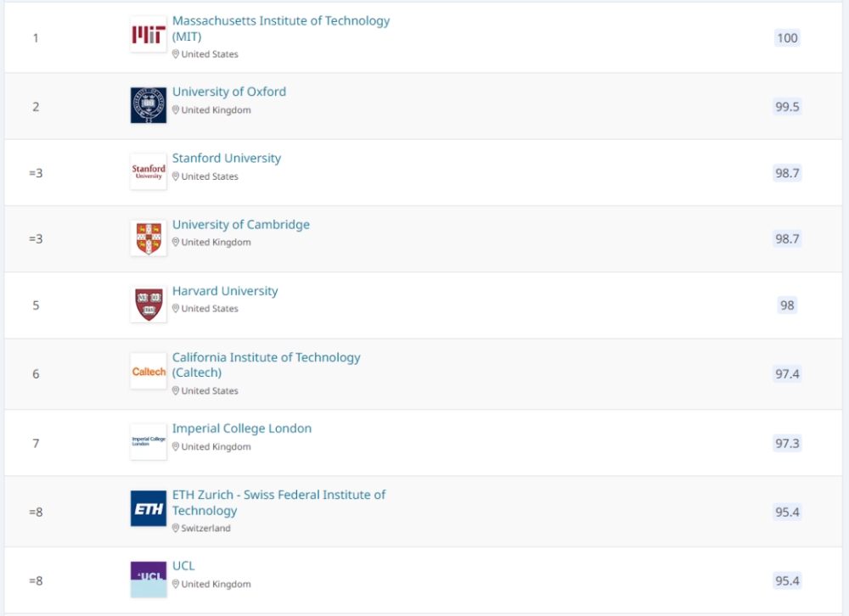849x616 pixels.
Task: Open ETH Zurich Swiss Federal Institute link
Action: click(x=278, y=502)
